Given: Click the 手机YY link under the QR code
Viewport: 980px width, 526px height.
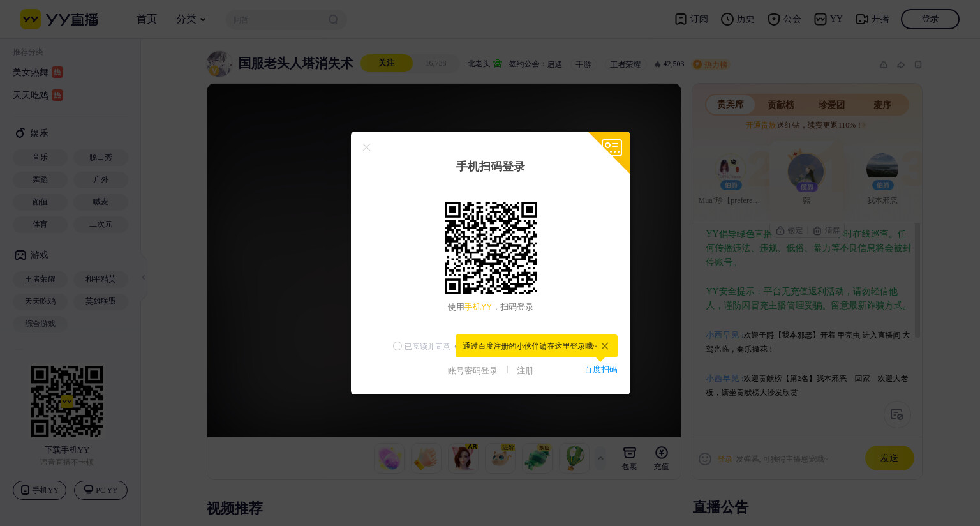Looking at the screenshot, I should 478,307.
